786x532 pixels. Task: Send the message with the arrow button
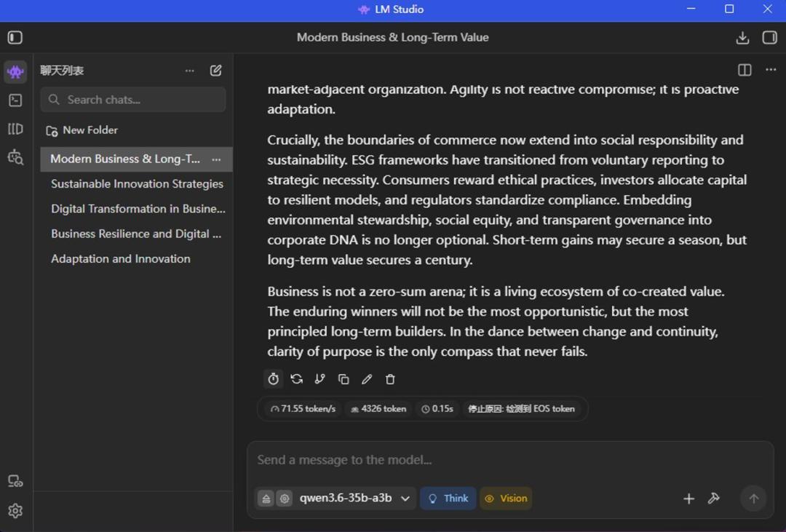(753, 499)
